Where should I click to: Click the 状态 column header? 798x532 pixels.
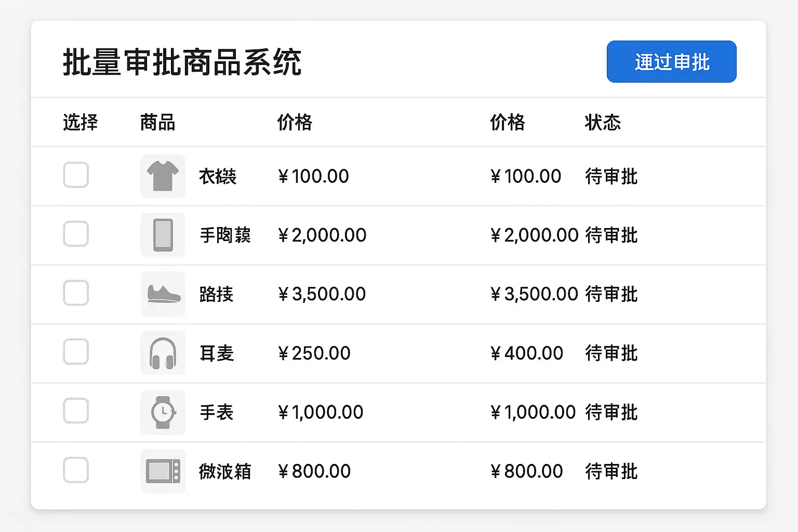[x=603, y=123]
